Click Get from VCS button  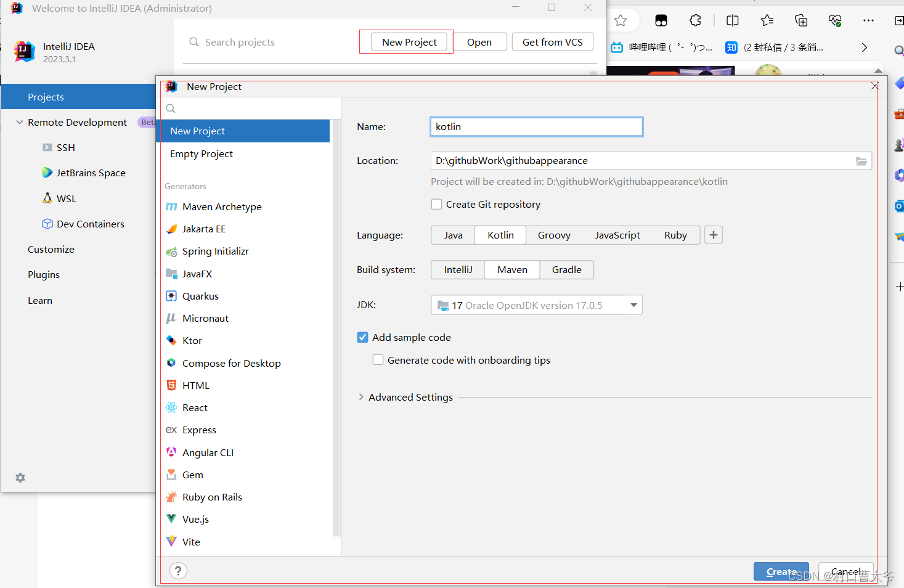(x=552, y=42)
